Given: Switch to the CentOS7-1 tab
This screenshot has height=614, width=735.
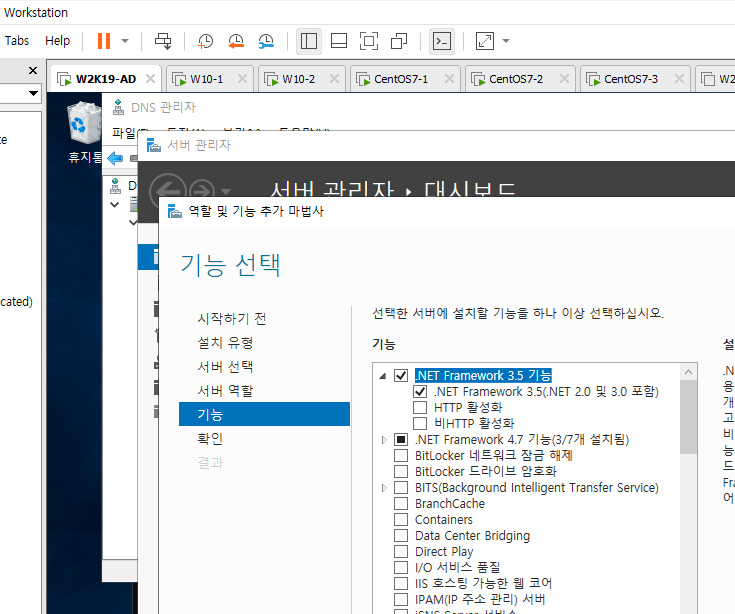Looking at the screenshot, I should point(401,79).
